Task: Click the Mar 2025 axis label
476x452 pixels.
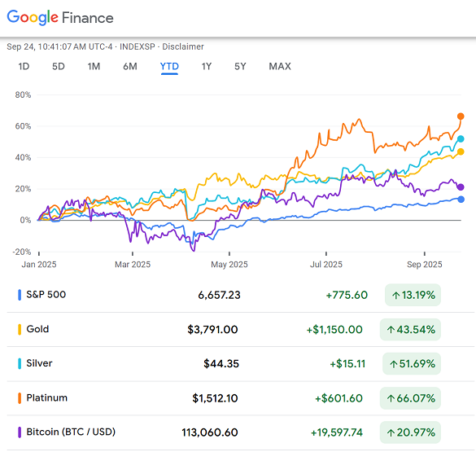Action: point(133,264)
